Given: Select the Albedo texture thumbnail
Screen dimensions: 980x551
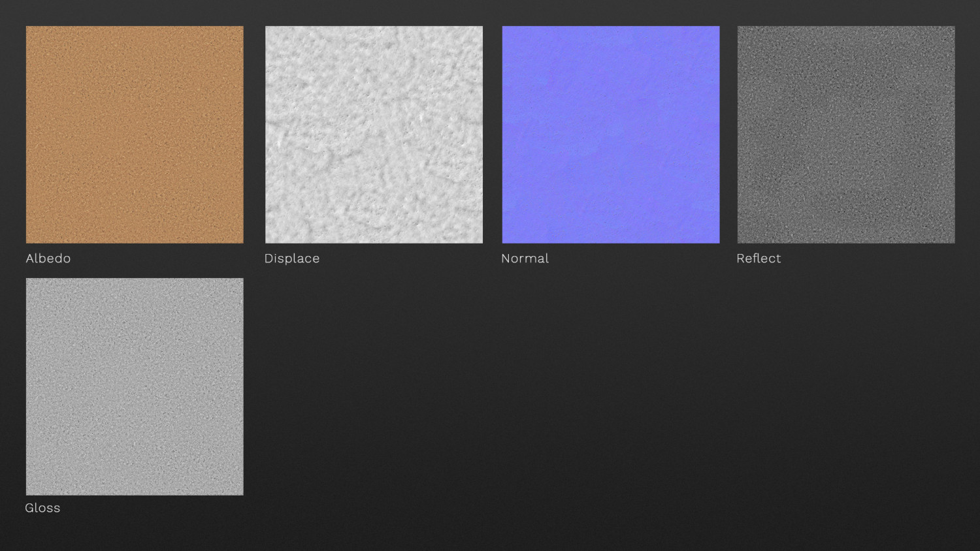Looking at the screenshot, I should (x=135, y=134).
